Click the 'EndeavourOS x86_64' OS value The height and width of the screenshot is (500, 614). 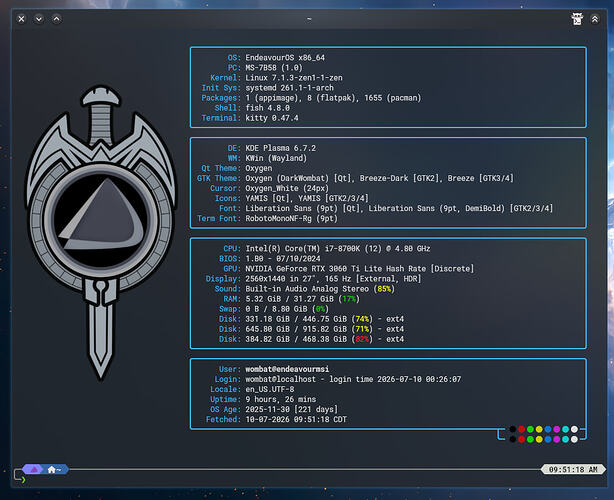[x=285, y=58]
